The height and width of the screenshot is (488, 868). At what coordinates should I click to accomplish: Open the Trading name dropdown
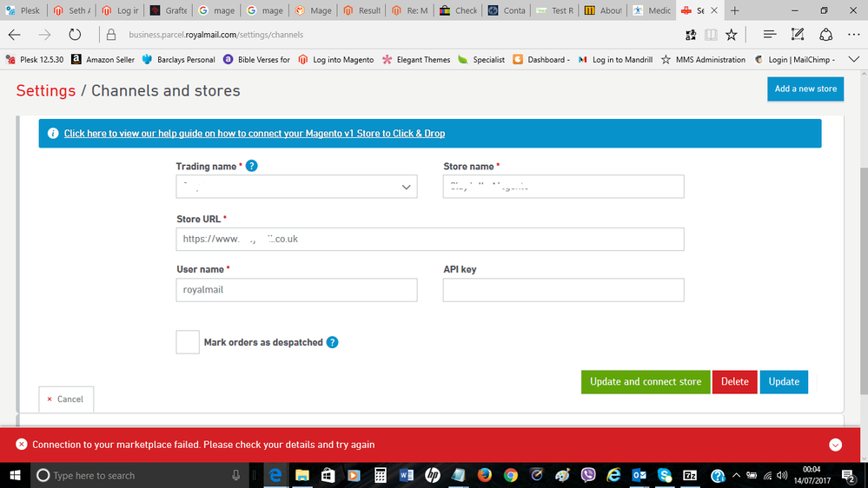[x=296, y=187]
